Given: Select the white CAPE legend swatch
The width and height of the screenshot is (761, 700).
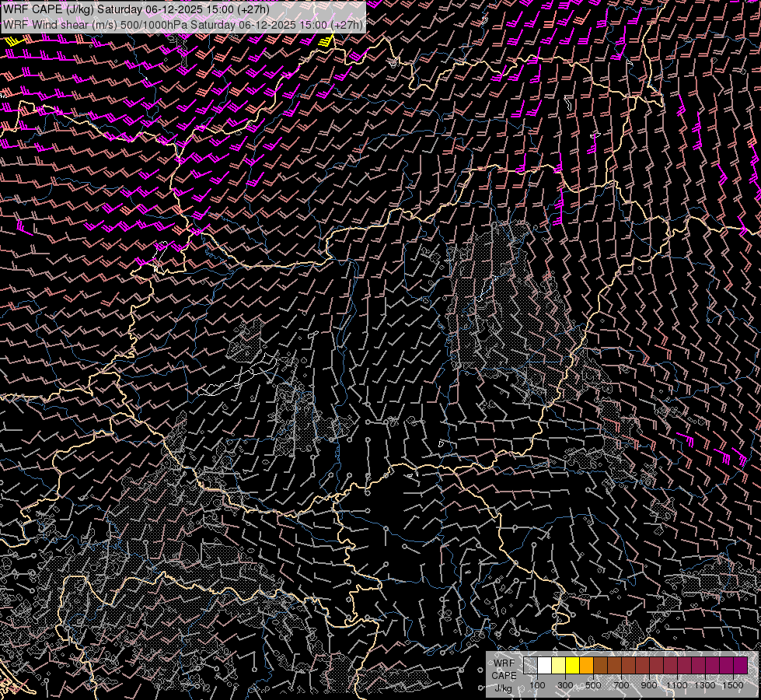Looking at the screenshot, I should pos(545,666).
